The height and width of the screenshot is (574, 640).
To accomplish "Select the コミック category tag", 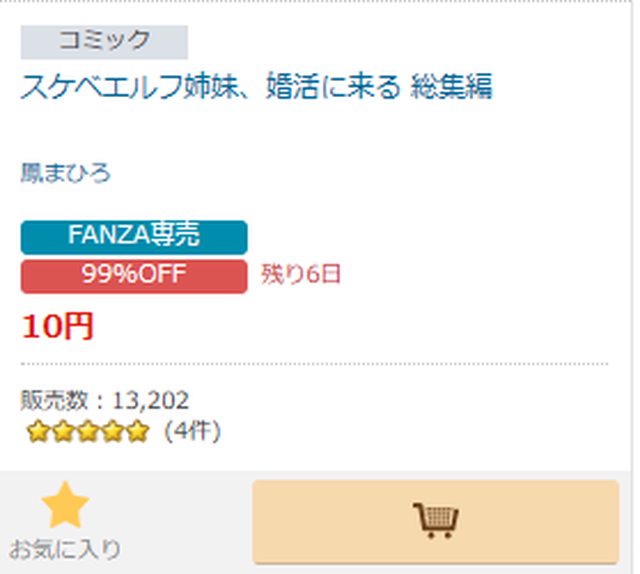I will click(x=104, y=41).
